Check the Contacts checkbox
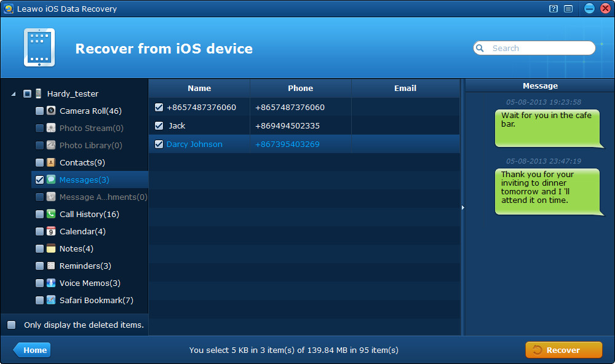The height and width of the screenshot is (364, 615). coord(39,162)
